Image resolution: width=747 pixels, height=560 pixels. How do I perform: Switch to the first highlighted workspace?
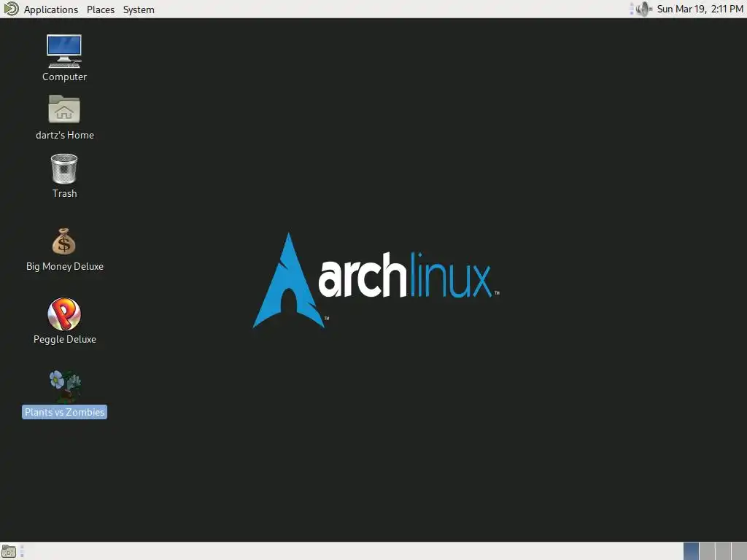692,551
